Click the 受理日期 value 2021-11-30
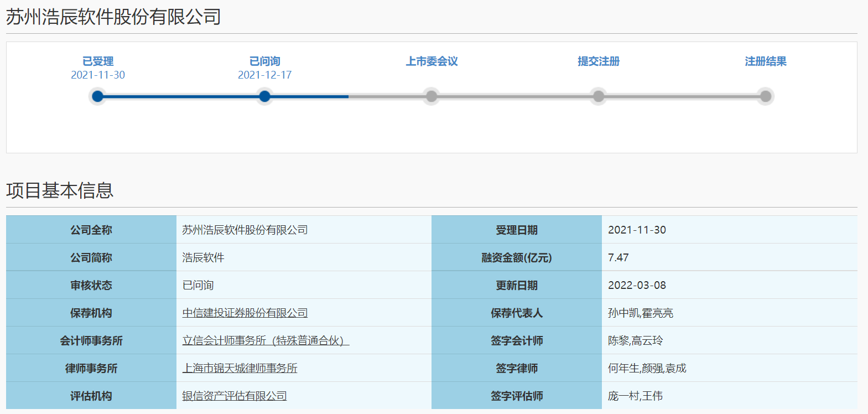Viewport: 868px width, 414px height. pos(637,230)
